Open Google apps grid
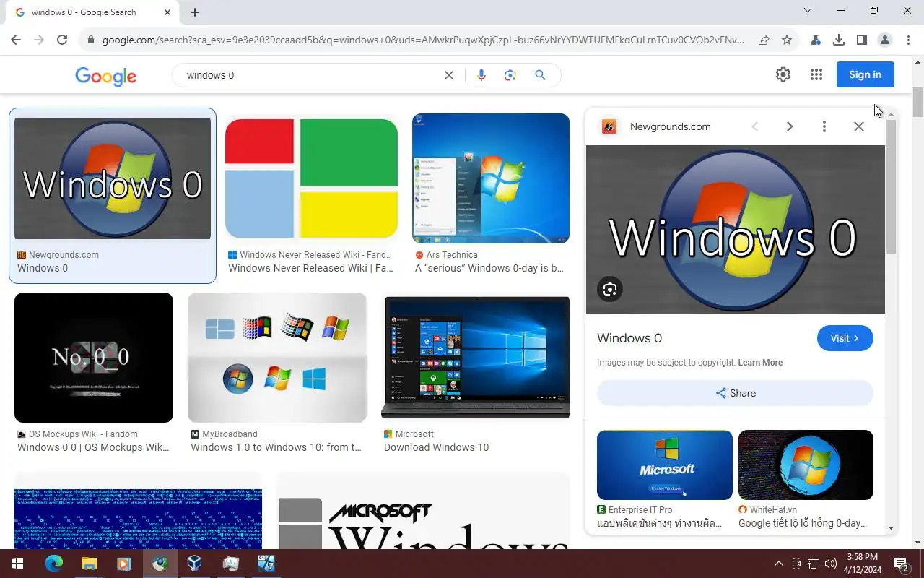 (816, 74)
